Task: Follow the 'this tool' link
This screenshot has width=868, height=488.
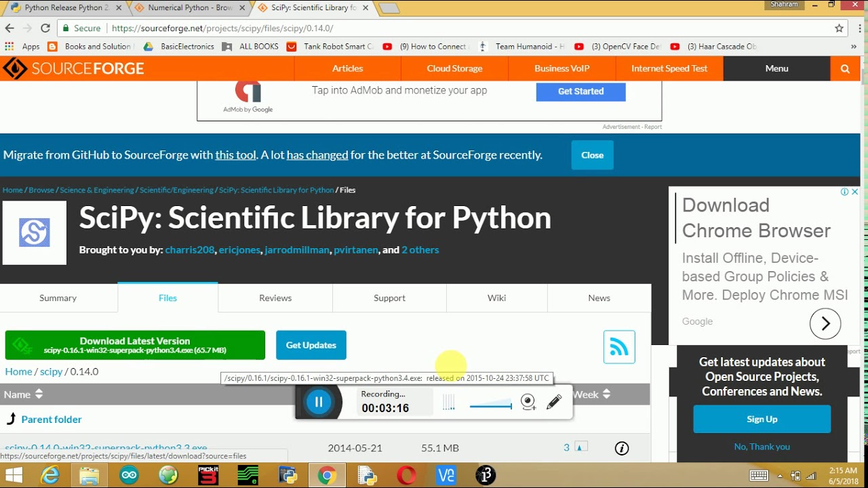Action: 236,155
